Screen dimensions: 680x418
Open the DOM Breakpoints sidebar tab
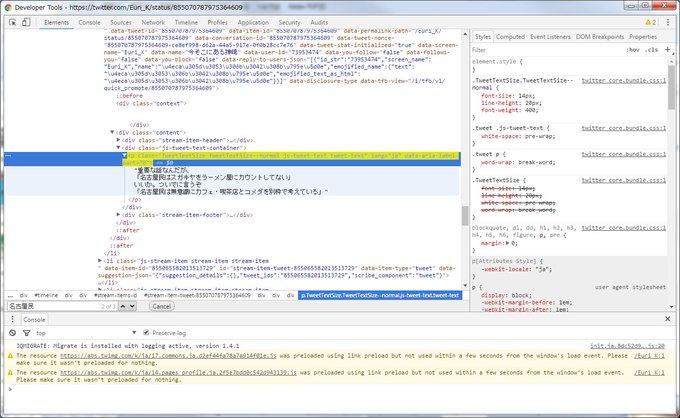point(600,37)
